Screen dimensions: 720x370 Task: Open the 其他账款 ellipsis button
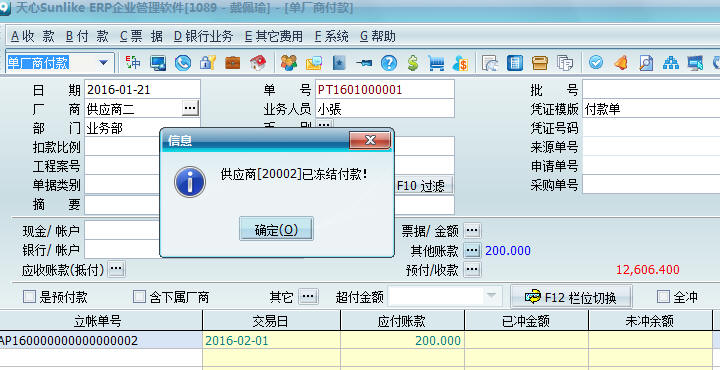tap(472, 250)
